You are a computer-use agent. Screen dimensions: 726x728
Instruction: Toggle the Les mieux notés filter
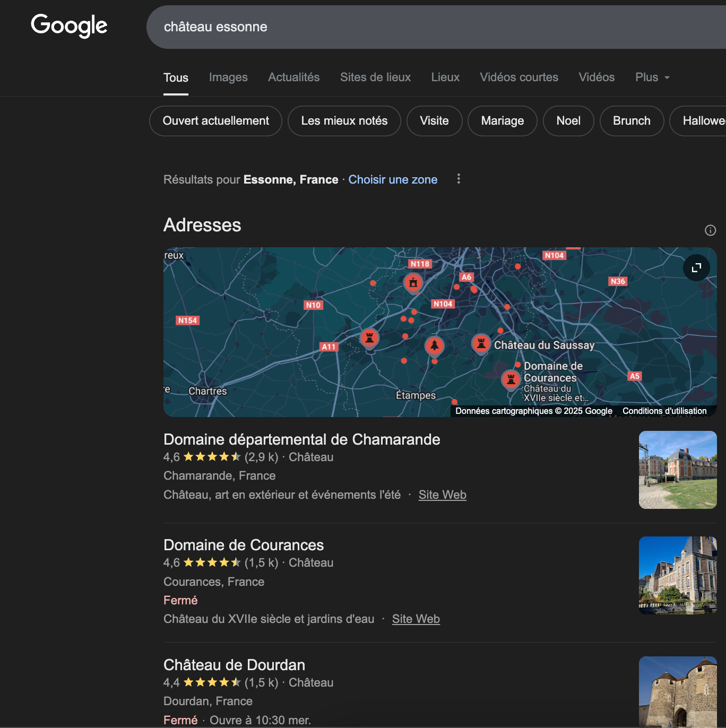click(344, 121)
